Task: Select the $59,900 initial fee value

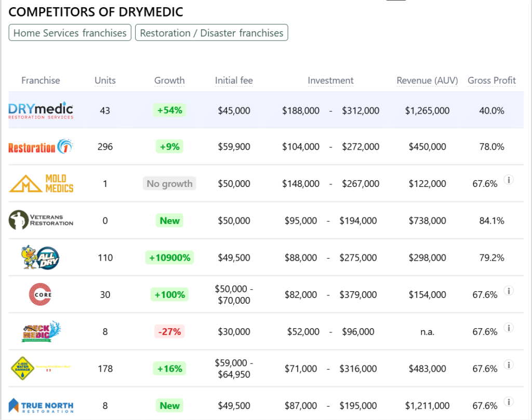Action: 234,147
